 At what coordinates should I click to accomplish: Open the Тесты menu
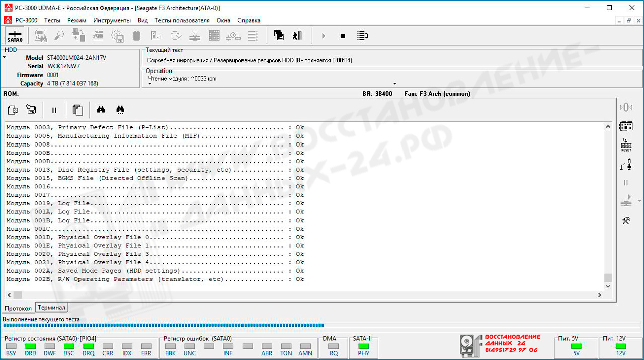tap(52, 20)
